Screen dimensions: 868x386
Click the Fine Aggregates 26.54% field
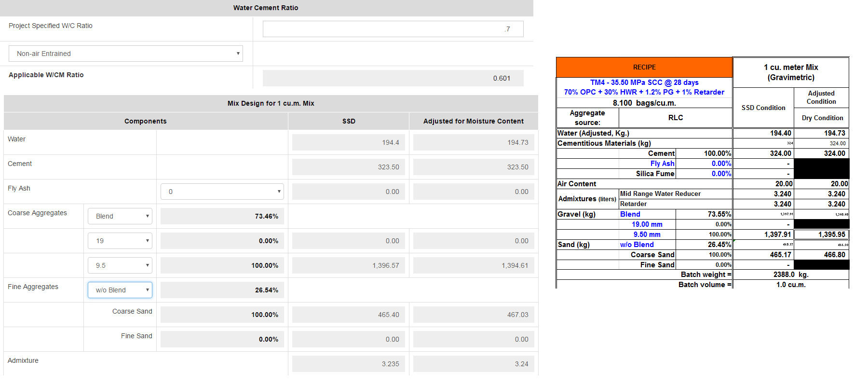click(x=222, y=290)
